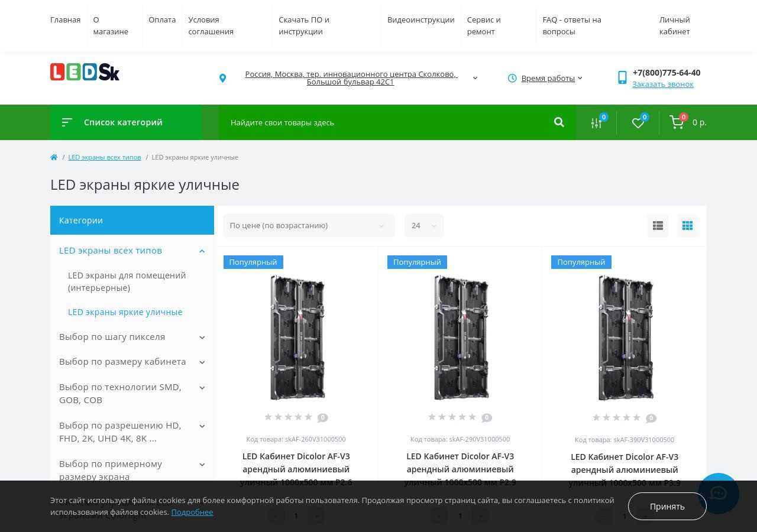The width and height of the screenshot is (757, 532).
Task: Click the star rating of the P2.9 product
Action: pos(452,417)
